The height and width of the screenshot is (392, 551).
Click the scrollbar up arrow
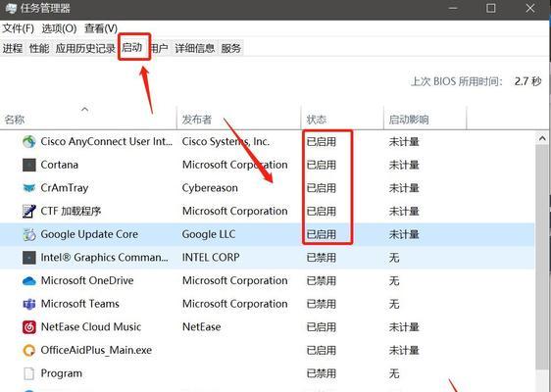click(x=542, y=139)
